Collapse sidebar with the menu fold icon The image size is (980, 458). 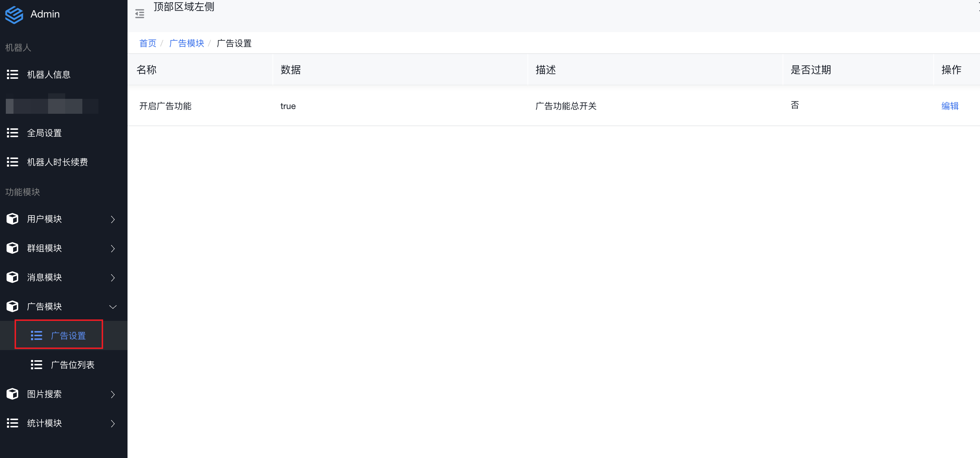(x=140, y=14)
